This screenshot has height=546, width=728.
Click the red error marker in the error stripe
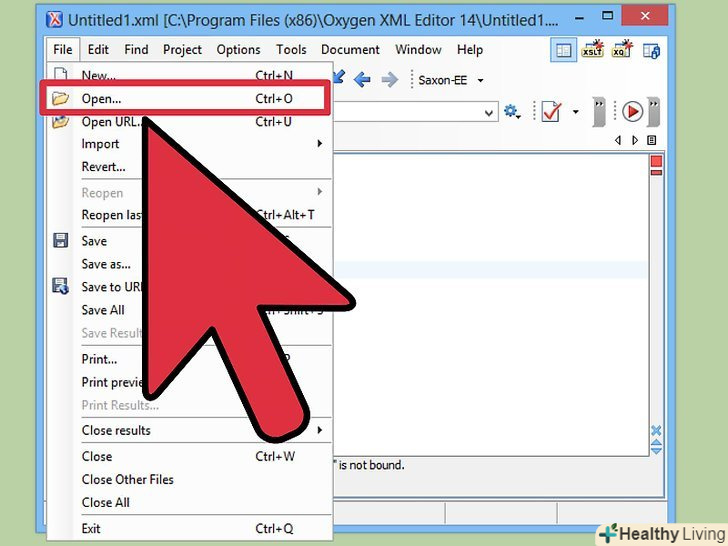click(x=656, y=173)
